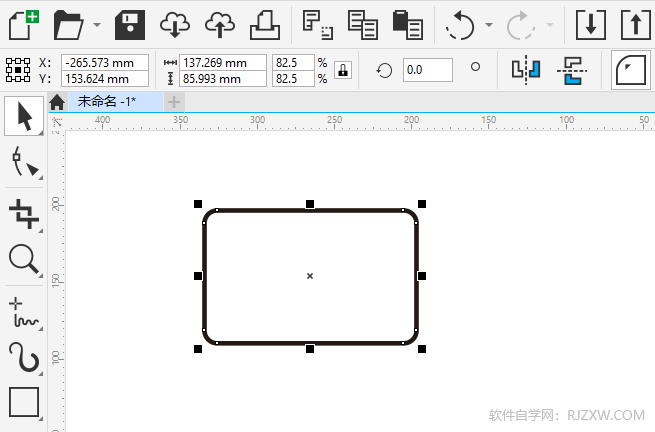Image resolution: width=655 pixels, height=432 pixels.
Task: Select the Shape edit tool
Action: tap(24, 163)
